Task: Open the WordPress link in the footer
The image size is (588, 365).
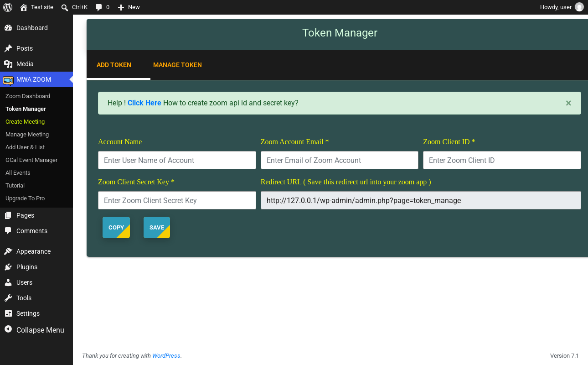Action: click(166, 356)
